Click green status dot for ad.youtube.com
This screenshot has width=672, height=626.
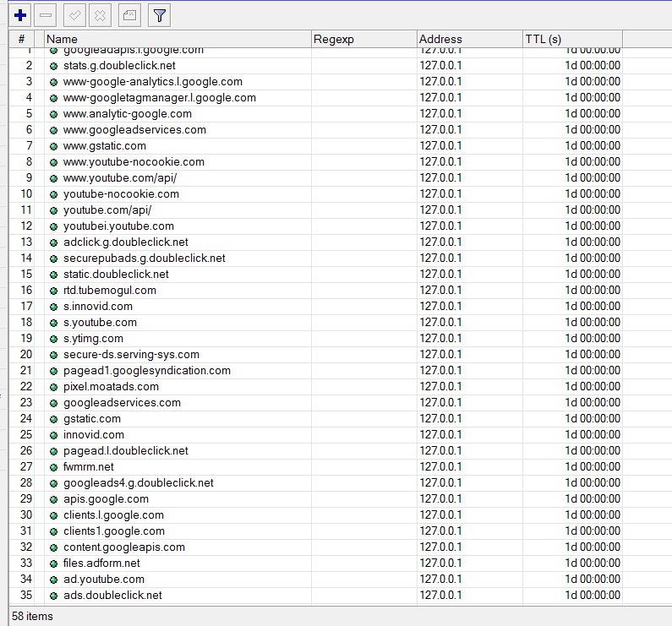(53, 580)
